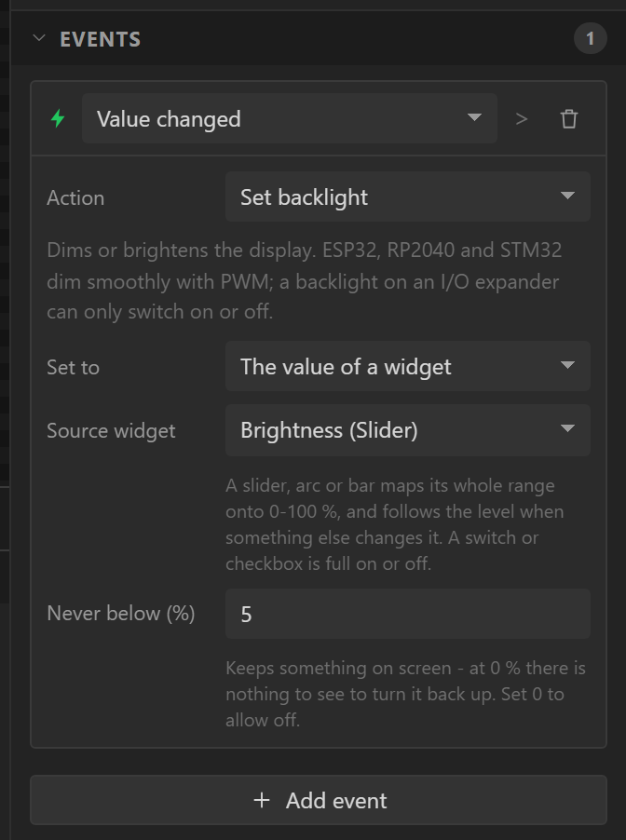626x840 pixels.
Task: Click the > arrow next to Value changed
Action: pos(522,119)
